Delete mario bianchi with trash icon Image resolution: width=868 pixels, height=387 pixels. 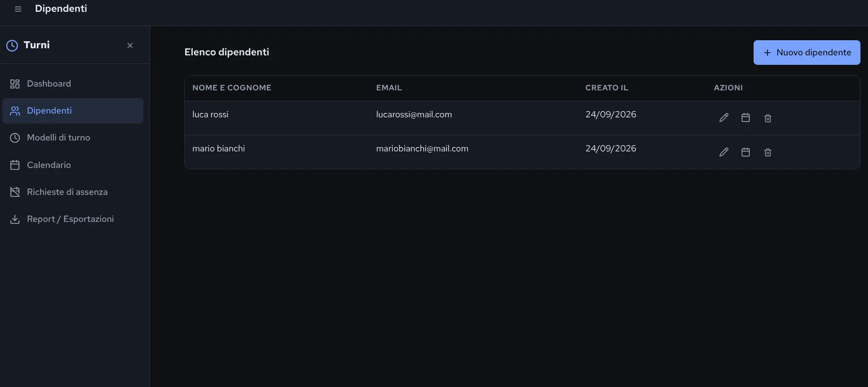(x=768, y=152)
